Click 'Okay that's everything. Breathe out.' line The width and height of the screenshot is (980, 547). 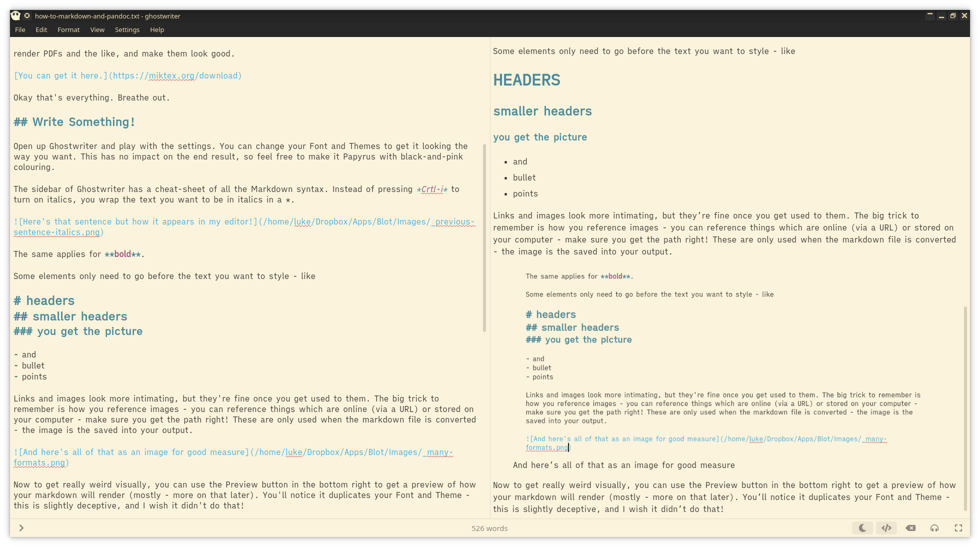[91, 97]
